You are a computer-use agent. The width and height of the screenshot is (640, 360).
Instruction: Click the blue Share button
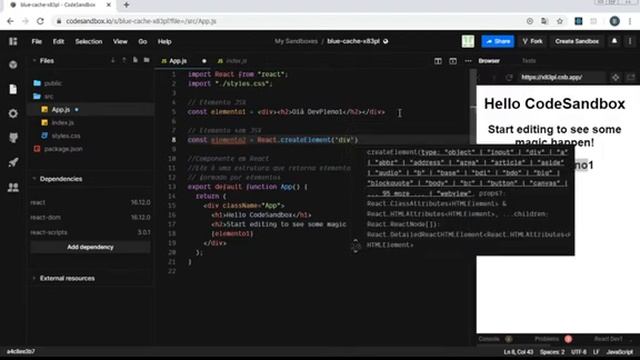(498, 41)
